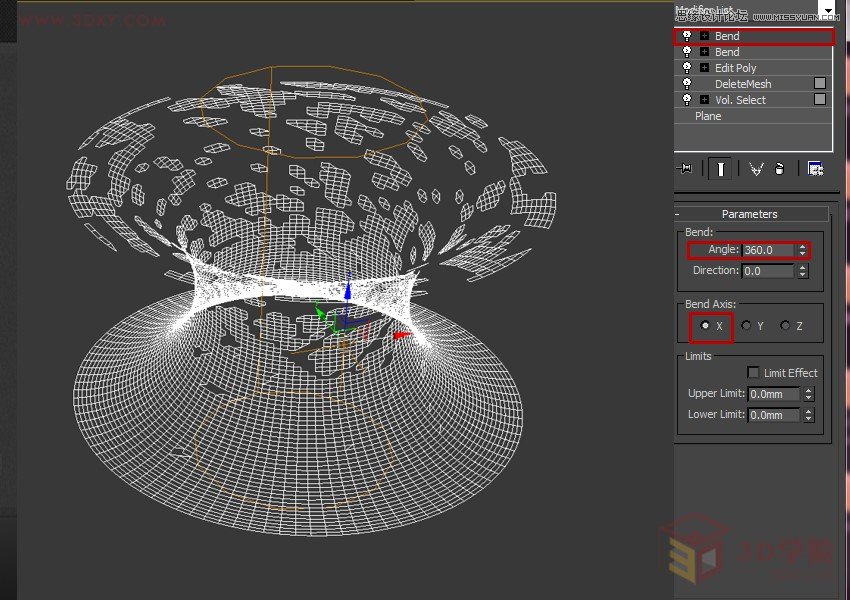
Task: Select Z as the Bend Axis
Action: pos(783,326)
